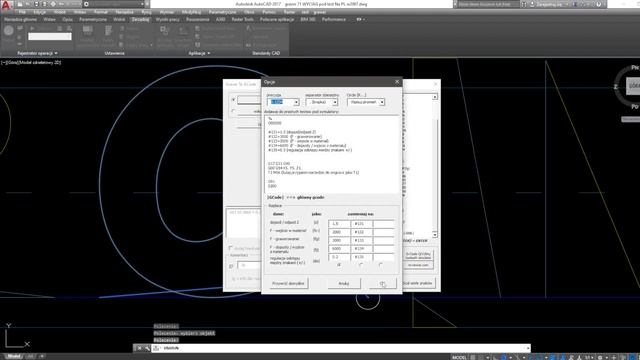Click the G-Code Q'n'dirty button behind dialog
Viewport: 640px width, 360px height.
coord(418,256)
